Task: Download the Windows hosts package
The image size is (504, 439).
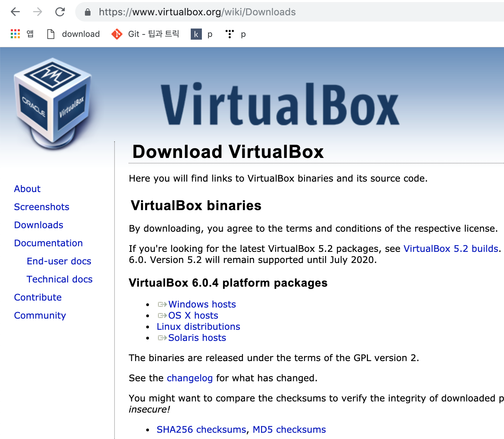Action: 202,304
